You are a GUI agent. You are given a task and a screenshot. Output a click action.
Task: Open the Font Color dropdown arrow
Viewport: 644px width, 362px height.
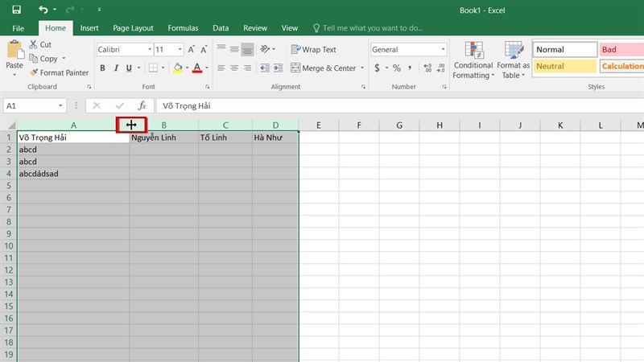(207, 68)
